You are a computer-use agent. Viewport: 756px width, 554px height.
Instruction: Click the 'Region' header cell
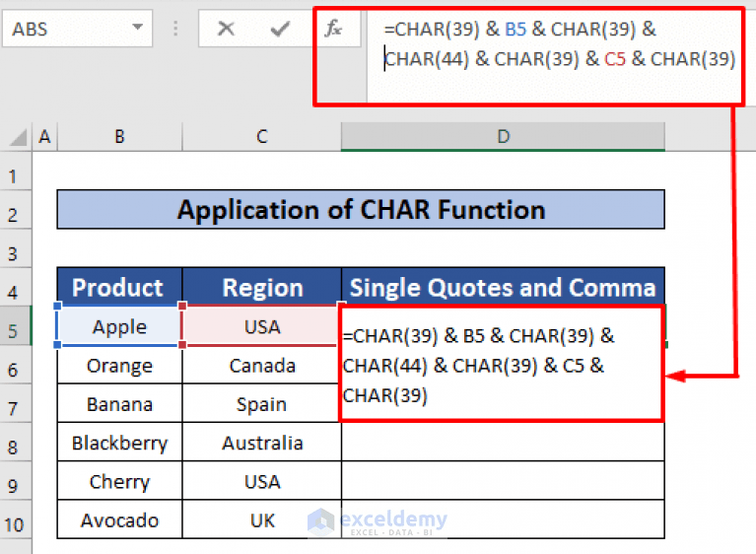click(x=262, y=288)
